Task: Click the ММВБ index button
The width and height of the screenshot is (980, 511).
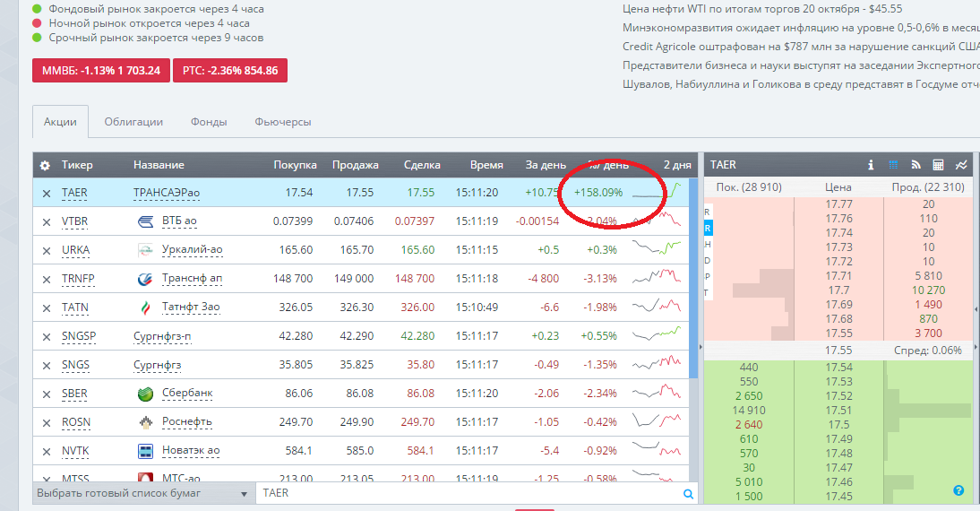Action: click(101, 71)
